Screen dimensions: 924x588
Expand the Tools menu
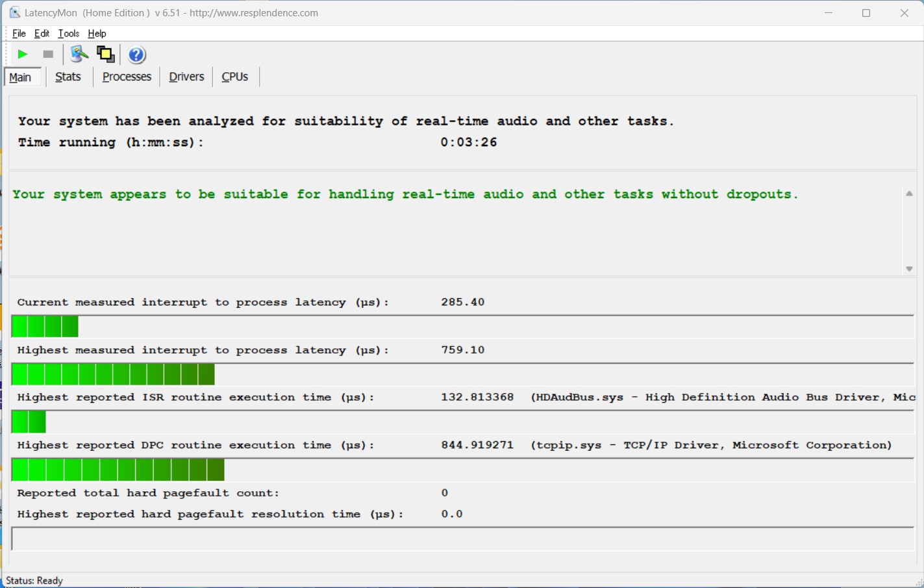(x=68, y=34)
